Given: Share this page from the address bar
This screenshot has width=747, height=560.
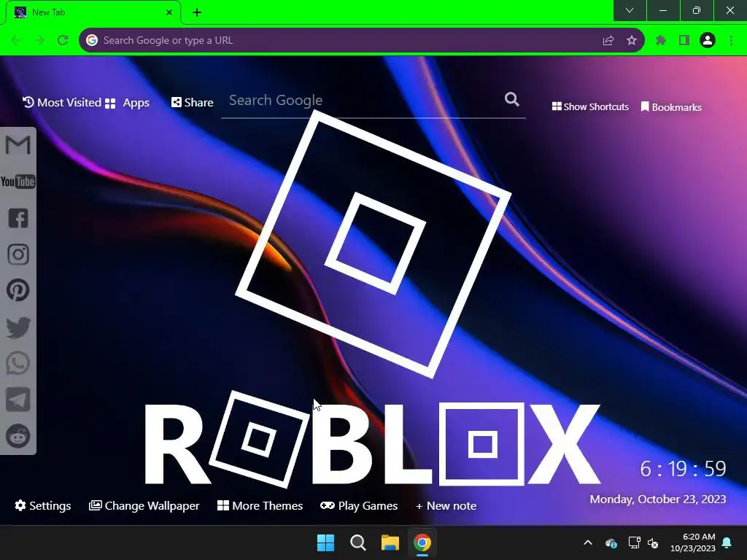Looking at the screenshot, I should pyautogui.click(x=608, y=41).
